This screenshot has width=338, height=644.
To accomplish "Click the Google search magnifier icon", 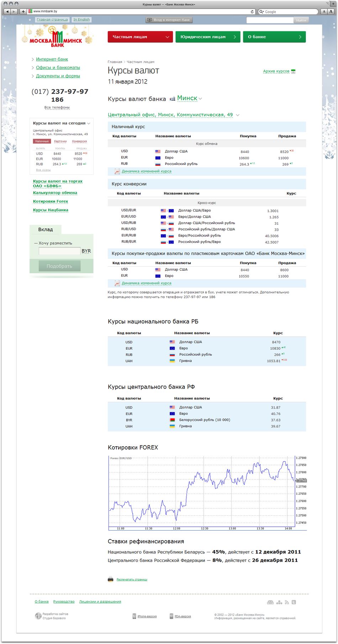I will (x=262, y=11).
